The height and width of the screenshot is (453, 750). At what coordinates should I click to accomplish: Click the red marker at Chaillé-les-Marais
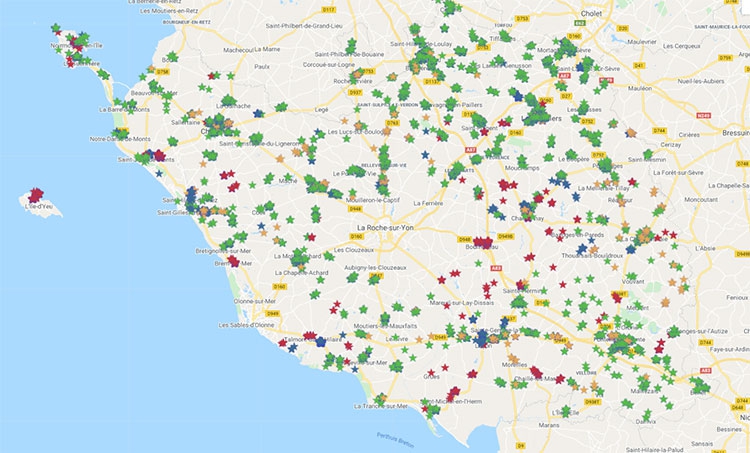coord(536,372)
